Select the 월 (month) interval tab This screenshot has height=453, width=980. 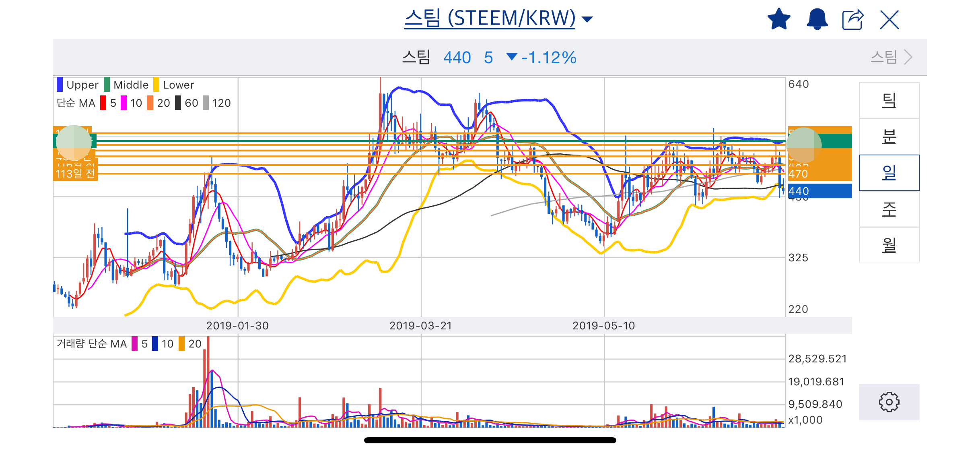[x=889, y=245]
